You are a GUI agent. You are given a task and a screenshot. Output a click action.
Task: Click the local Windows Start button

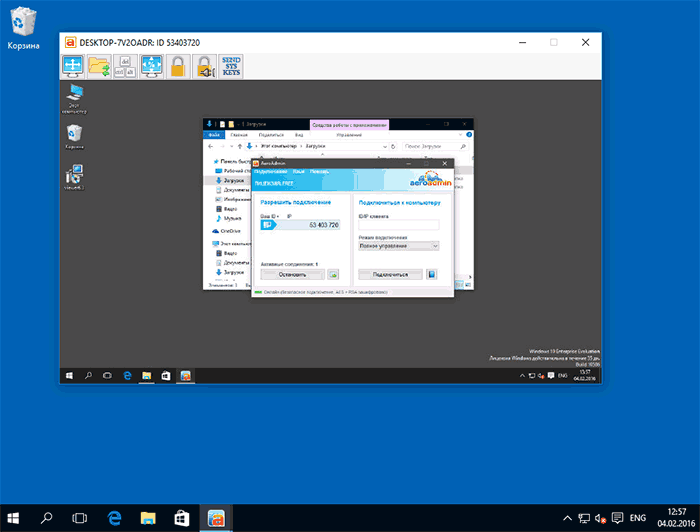coord(13,518)
